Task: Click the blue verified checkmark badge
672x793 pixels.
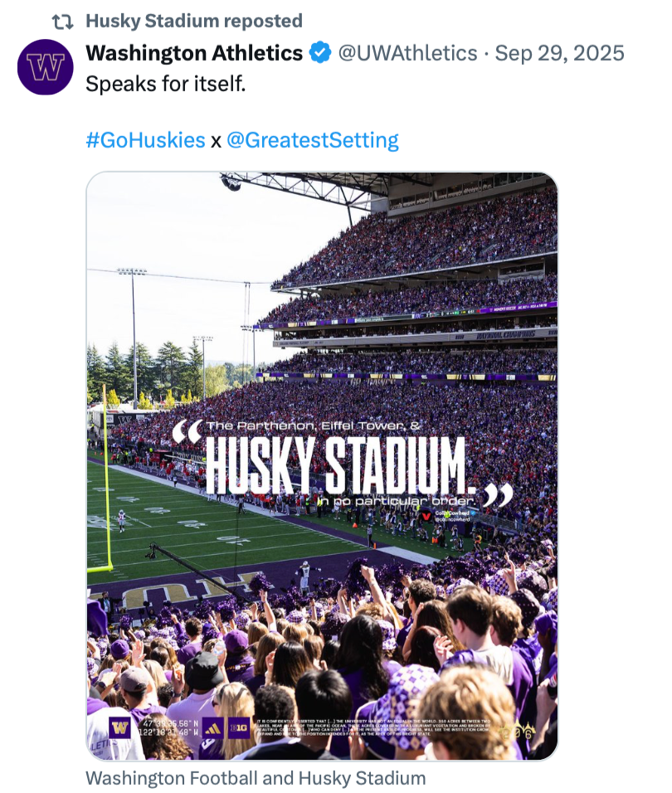Action: (319, 54)
